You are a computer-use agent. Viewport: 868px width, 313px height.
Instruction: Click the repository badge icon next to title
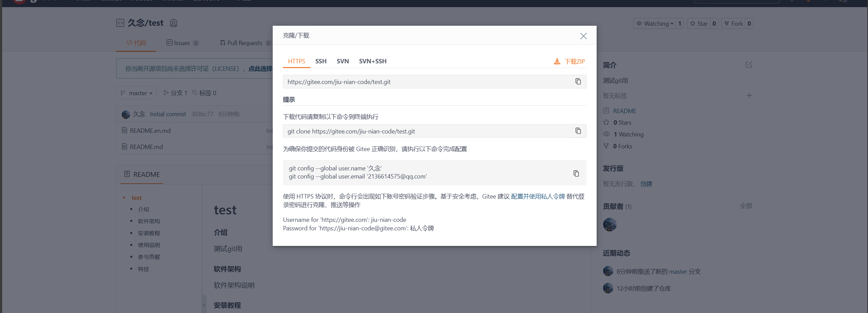(174, 23)
